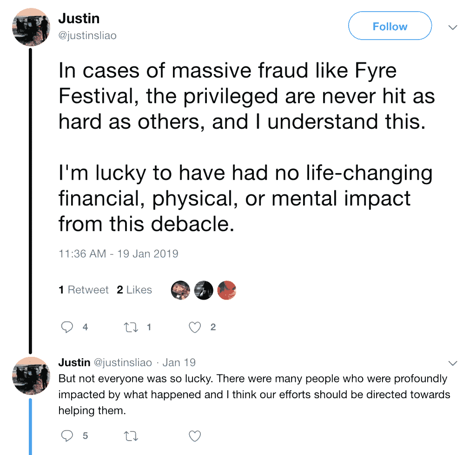This screenshot has width=476, height=455.
Task: Like the second thread tweet
Action: click(195, 435)
